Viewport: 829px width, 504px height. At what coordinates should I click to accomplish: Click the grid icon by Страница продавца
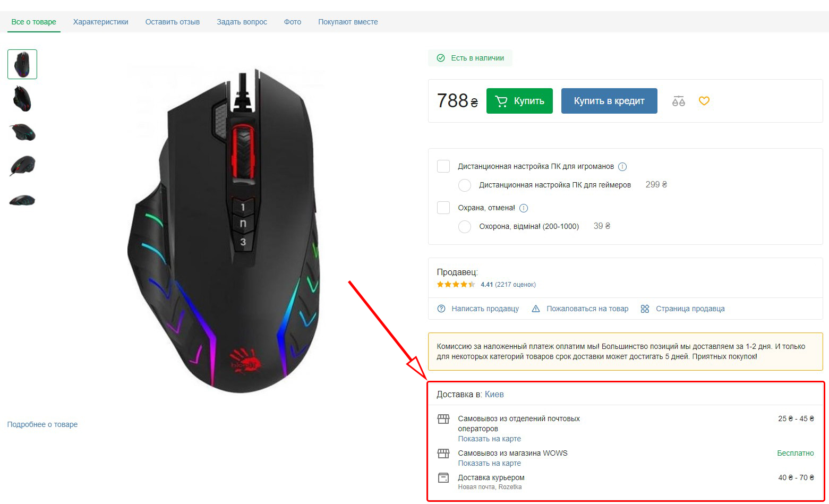click(645, 309)
